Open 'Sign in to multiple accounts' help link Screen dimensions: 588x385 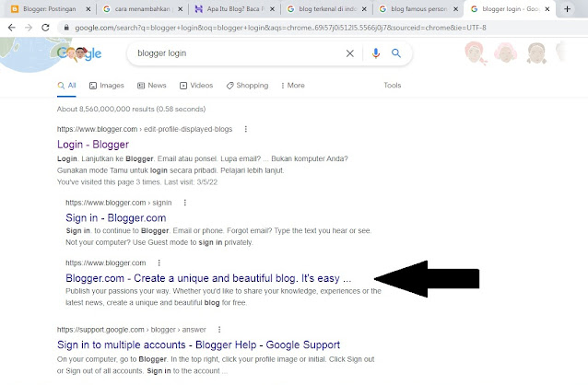pos(199,344)
